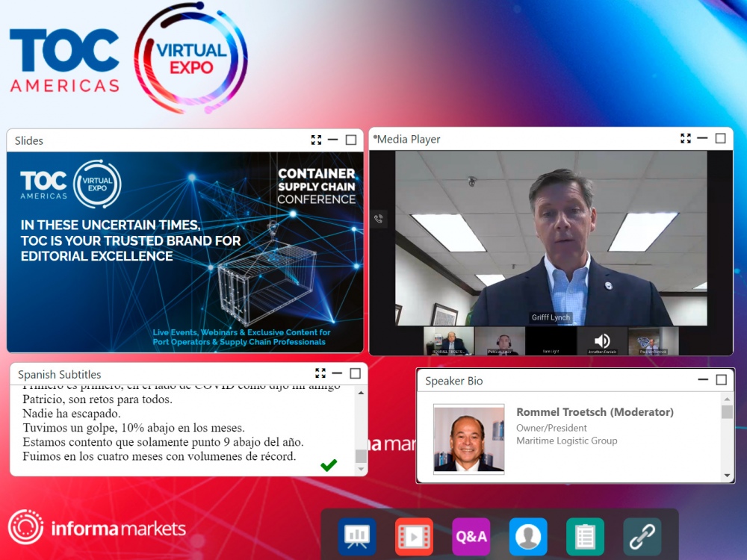The width and height of the screenshot is (747, 560).
Task: Maximize the Slides window
Action: click(351, 140)
